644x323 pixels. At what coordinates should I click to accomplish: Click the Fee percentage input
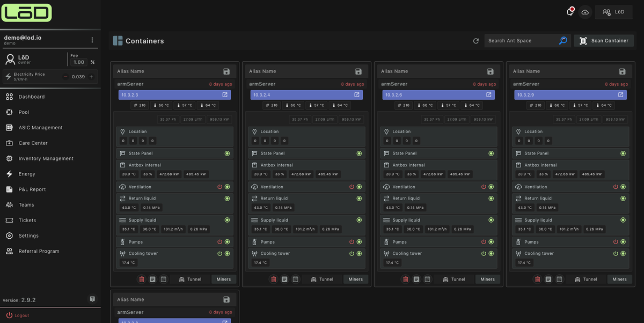click(x=79, y=62)
